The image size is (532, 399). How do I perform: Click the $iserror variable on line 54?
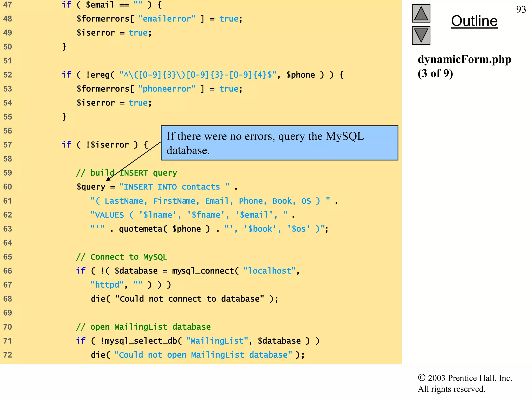click(x=95, y=102)
